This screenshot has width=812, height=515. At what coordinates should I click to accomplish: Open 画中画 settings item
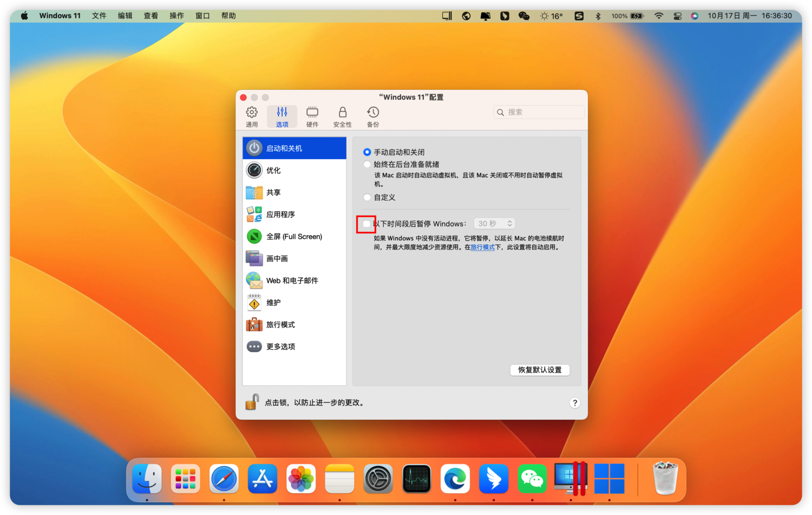294,258
